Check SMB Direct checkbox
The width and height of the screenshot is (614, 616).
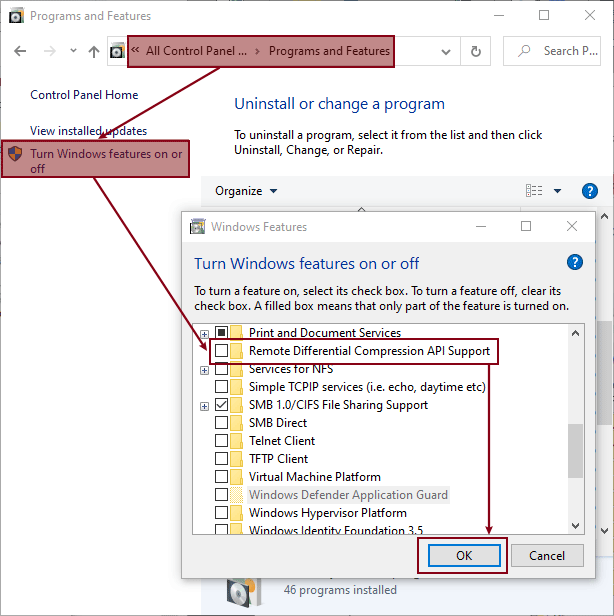222,423
